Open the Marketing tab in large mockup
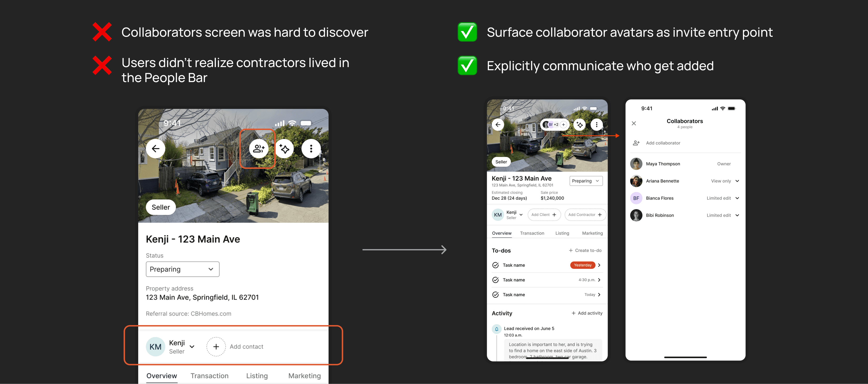The width and height of the screenshot is (868, 384). (304, 376)
